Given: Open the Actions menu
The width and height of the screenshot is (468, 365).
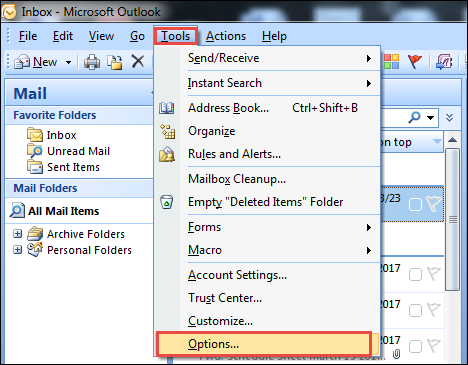Looking at the screenshot, I should (226, 36).
